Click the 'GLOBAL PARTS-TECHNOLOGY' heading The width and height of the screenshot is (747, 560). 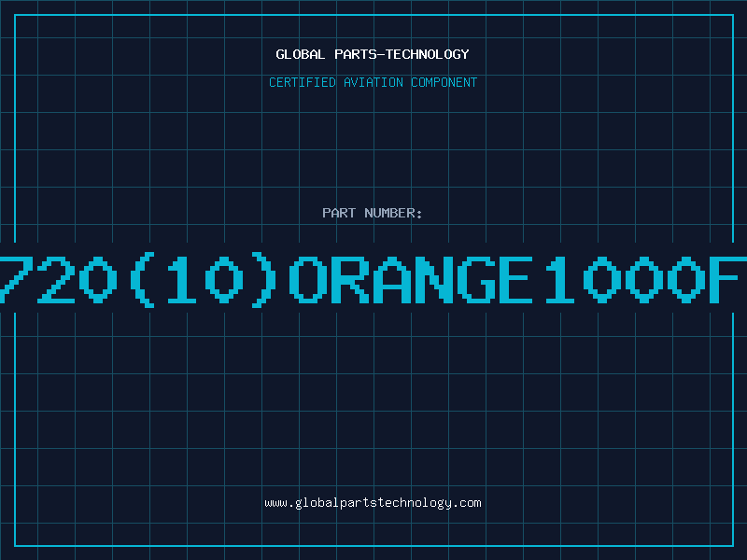373,54
